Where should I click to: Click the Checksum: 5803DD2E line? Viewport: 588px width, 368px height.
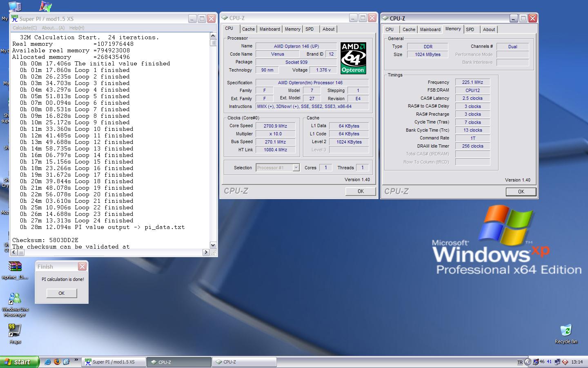point(45,240)
